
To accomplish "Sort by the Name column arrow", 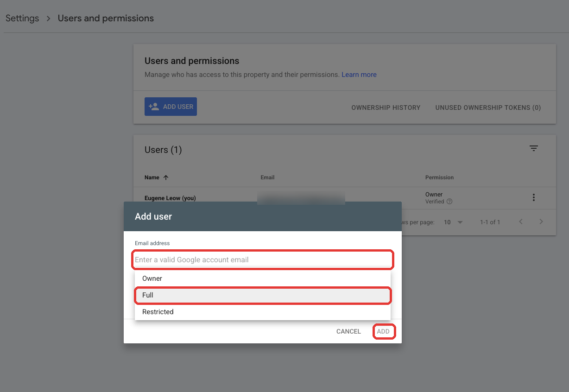I will tap(166, 177).
